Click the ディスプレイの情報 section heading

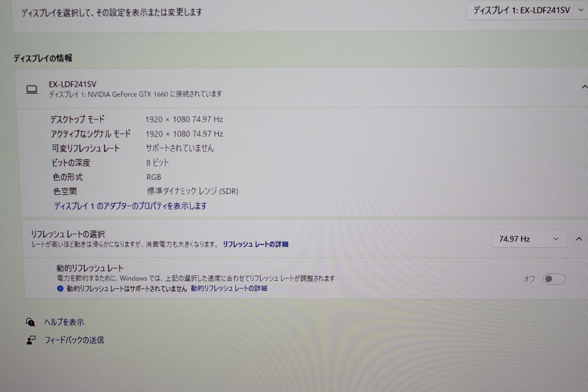[x=43, y=58]
